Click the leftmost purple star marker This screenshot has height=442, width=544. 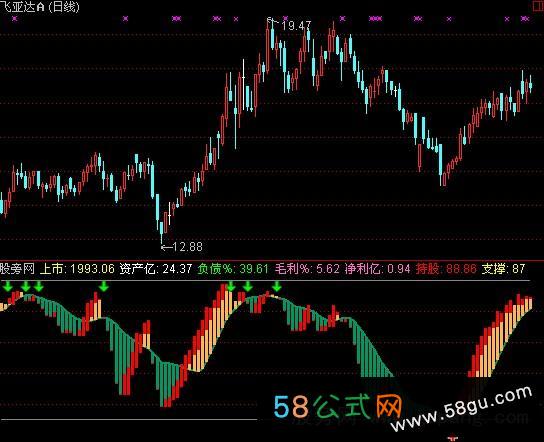pyautogui.click(x=14, y=18)
